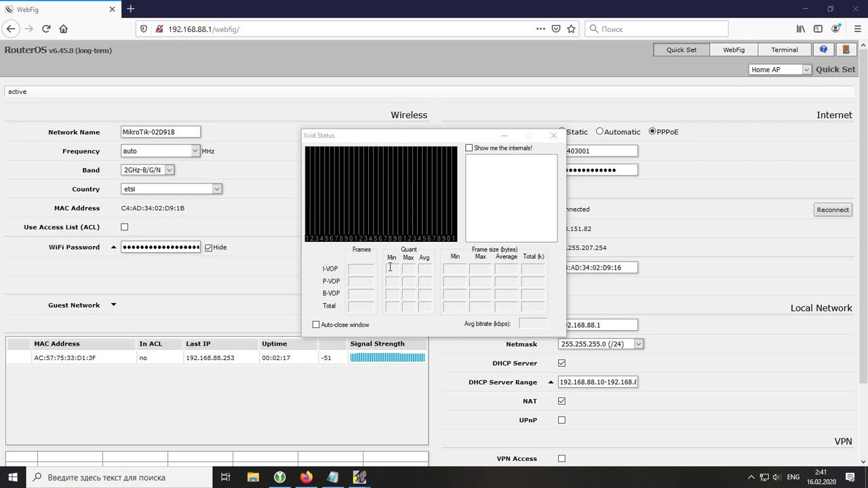The height and width of the screenshot is (488, 868).
Task: Collapse the WiFi Password arrow
Action: [113, 247]
